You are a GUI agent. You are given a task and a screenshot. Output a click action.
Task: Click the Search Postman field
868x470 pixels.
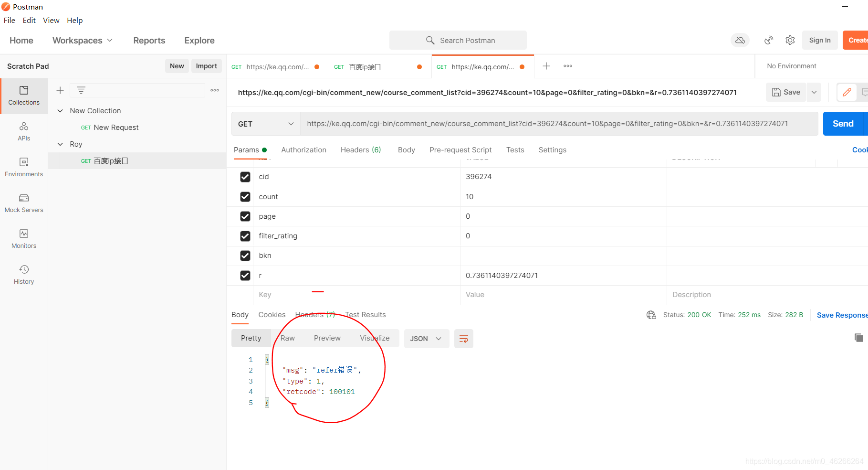(458, 41)
